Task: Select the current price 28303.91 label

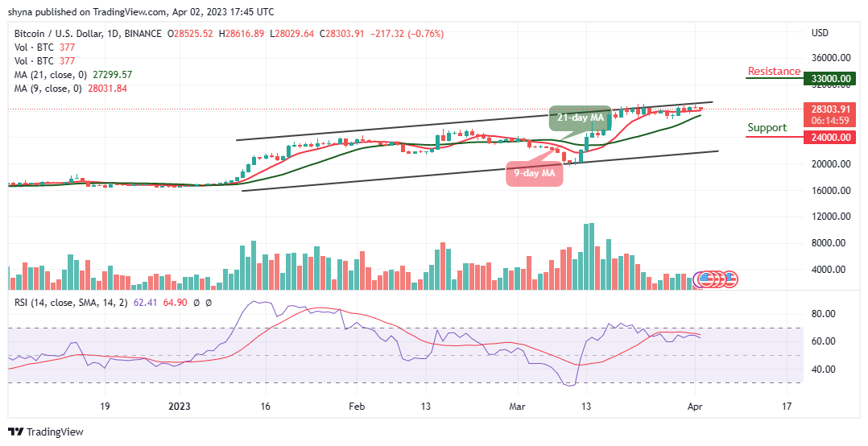Action: (831, 109)
